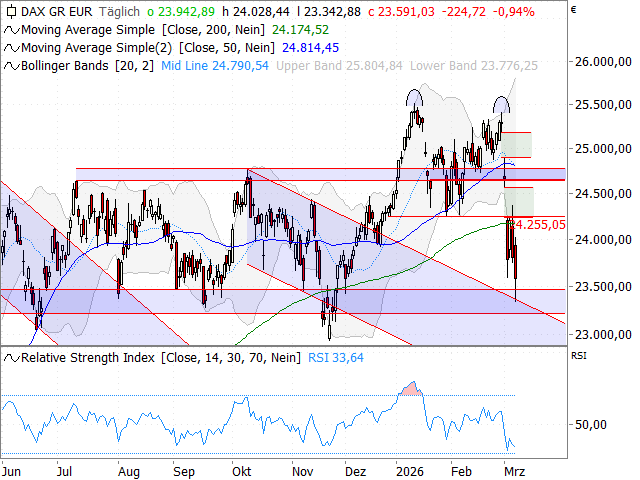Click the Mrz label on the time axis
Image resolution: width=640 pixels, height=480 pixels.
click(514, 471)
